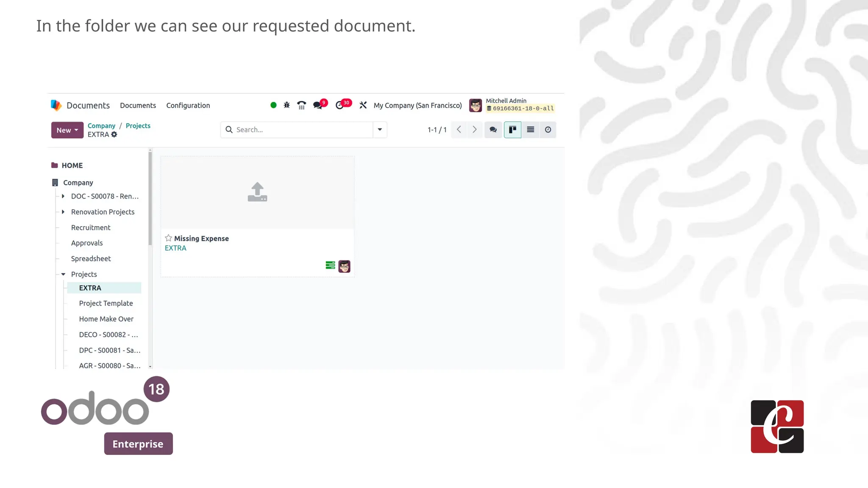
Task: Switch to Kanban view
Action: coord(512,130)
